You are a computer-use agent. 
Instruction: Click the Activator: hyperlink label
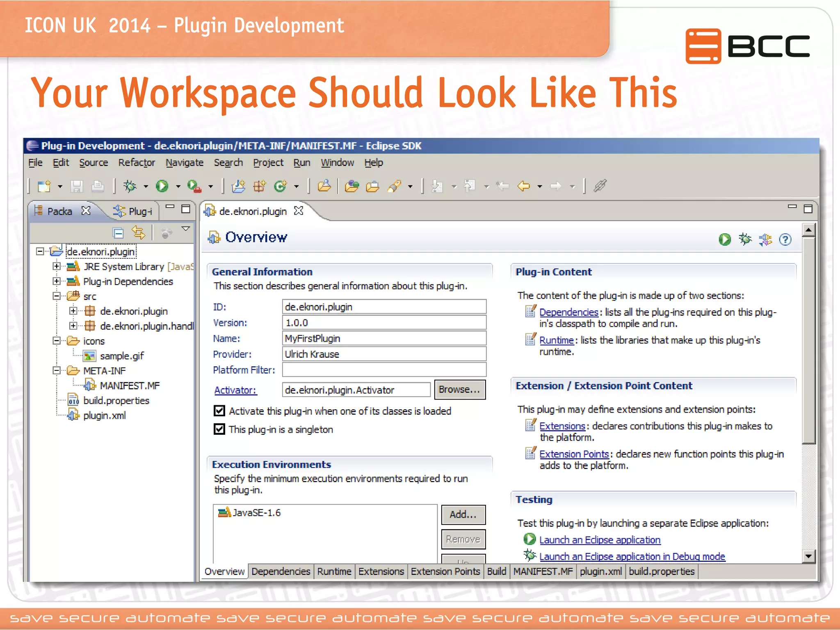pyautogui.click(x=235, y=390)
